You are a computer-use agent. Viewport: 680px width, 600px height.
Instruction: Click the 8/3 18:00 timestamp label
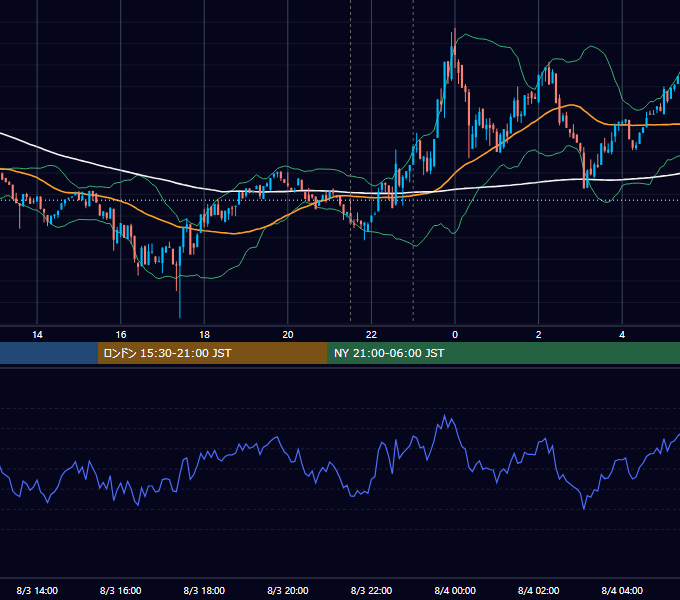click(x=204, y=590)
